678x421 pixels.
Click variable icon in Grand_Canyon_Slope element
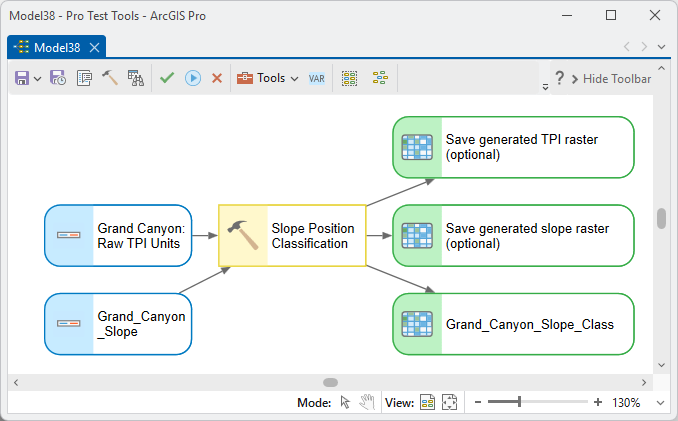(x=69, y=323)
